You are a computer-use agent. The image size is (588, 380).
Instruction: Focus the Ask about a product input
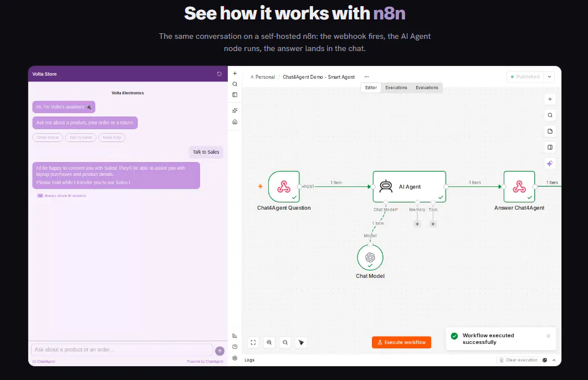pos(122,349)
